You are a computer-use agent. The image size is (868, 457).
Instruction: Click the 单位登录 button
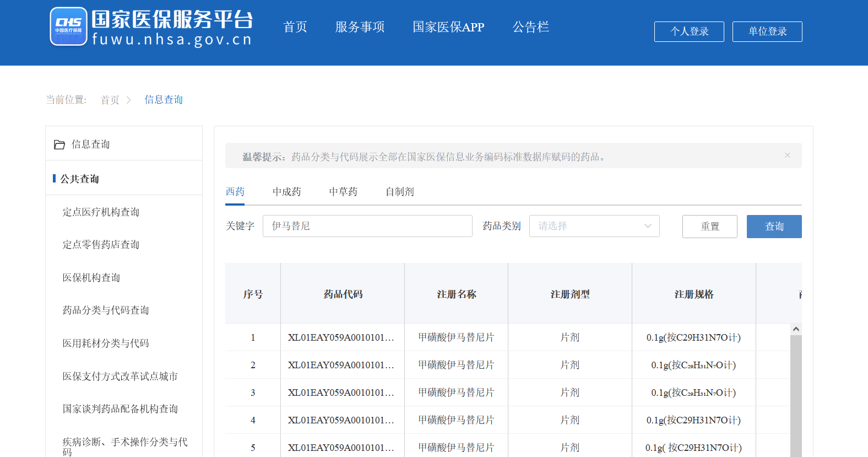(767, 31)
